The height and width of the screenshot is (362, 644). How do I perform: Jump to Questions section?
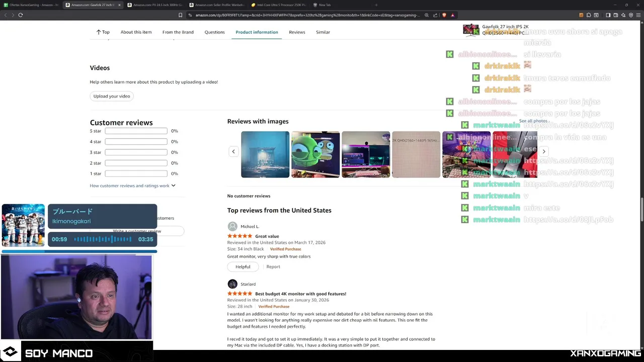point(214,32)
